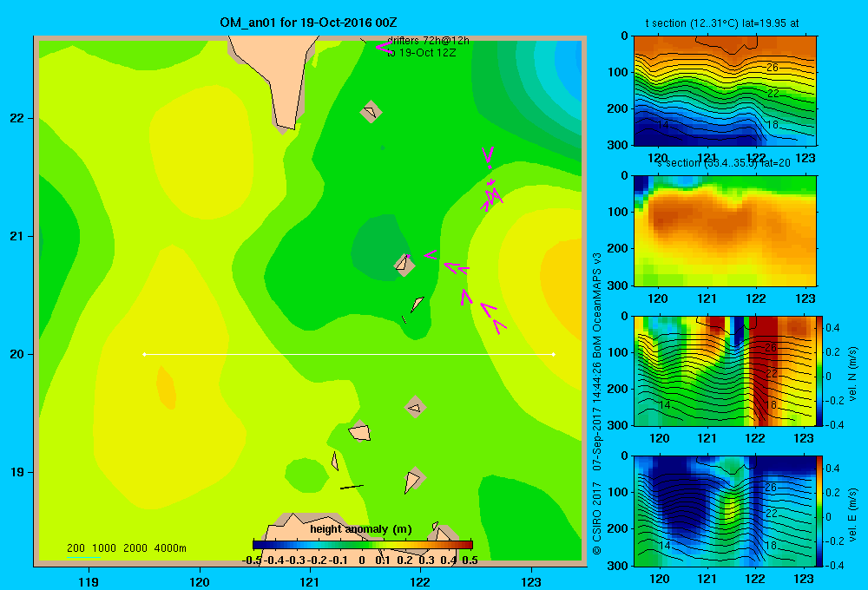Open the temperature section panel
The image size is (868, 590).
click(x=725, y=91)
